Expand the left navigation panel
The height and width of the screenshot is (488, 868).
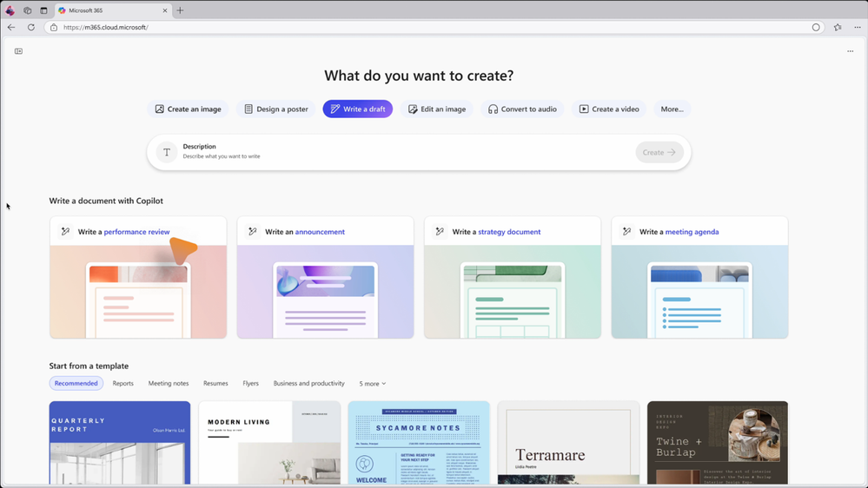click(x=19, y=51)
